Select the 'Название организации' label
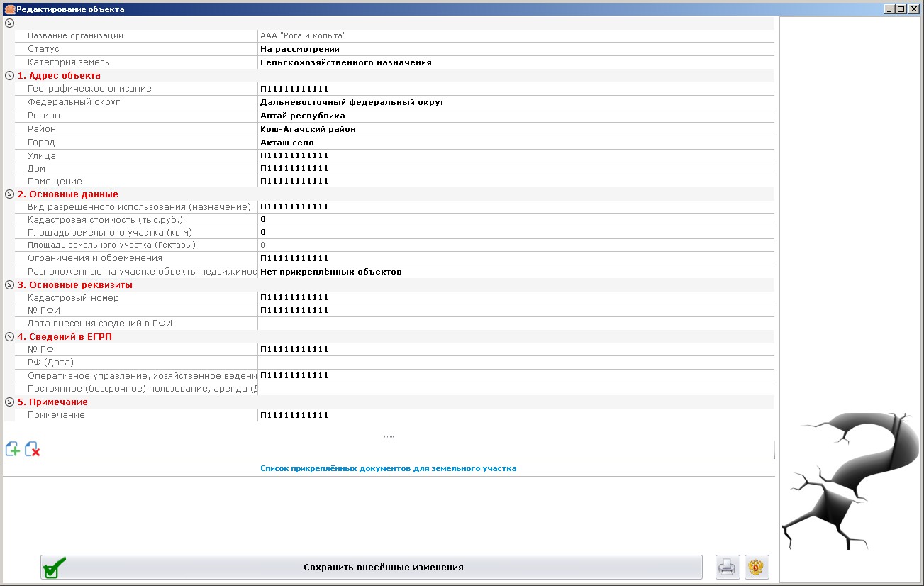This screenshot has height=586, width=924. [75, 35]
